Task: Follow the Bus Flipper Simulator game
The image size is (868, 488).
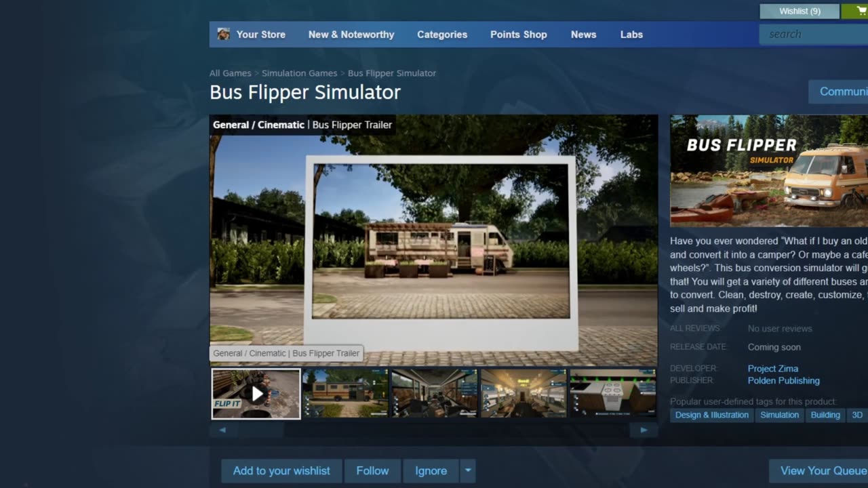Action: coord(372,470)
